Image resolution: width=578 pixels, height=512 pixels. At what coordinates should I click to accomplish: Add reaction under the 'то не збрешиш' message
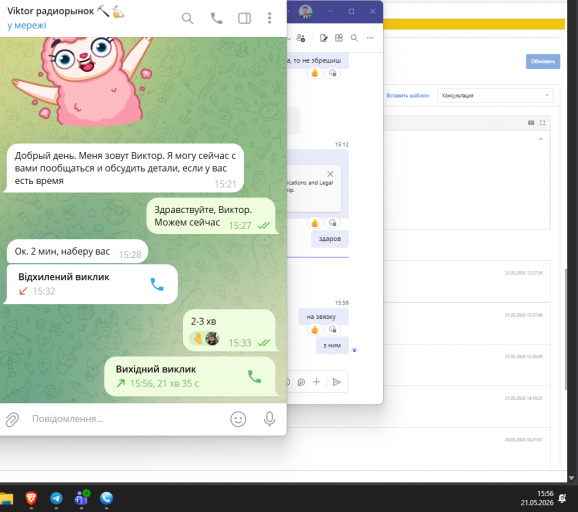tap(332, 73)
